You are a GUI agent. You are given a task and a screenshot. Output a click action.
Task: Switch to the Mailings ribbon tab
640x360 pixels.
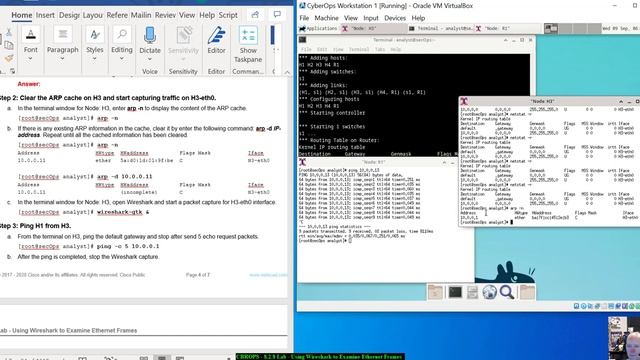click(x=141, y=15)
